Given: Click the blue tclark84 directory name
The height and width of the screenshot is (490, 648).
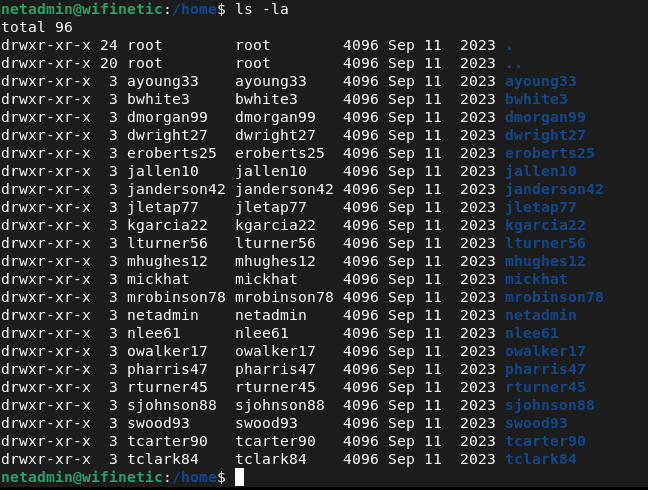Looking at the screenshot, I should pos(540,460).
